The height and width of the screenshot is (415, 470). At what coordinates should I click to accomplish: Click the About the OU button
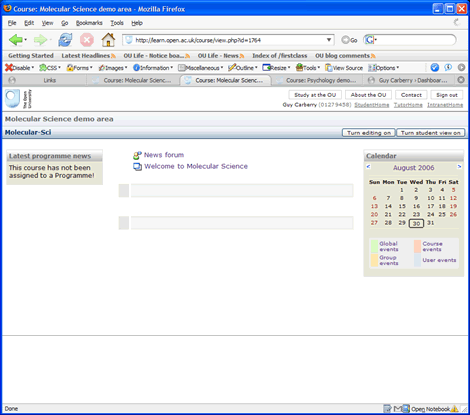[368, 95]
